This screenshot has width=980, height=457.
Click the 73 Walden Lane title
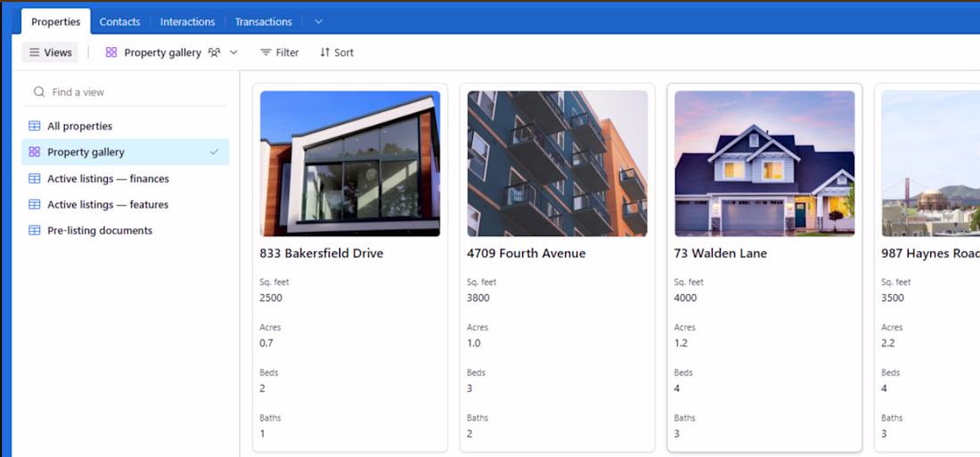coord(721,253)
